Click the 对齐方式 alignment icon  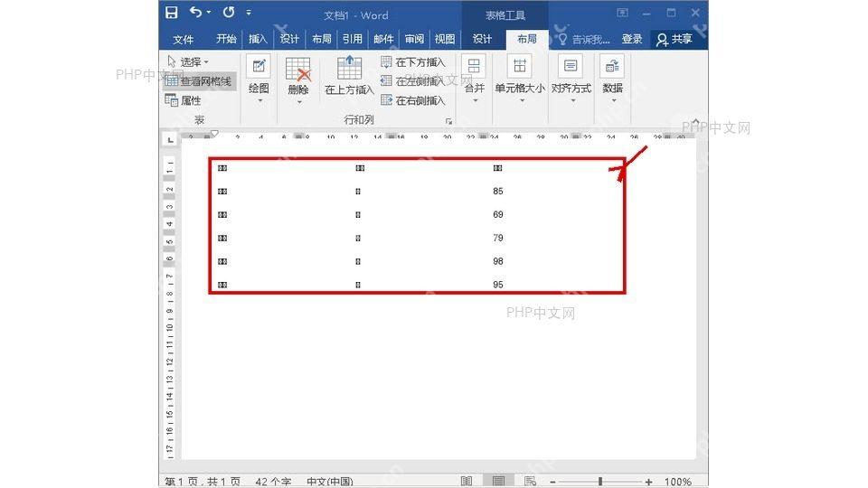[571, 66]
